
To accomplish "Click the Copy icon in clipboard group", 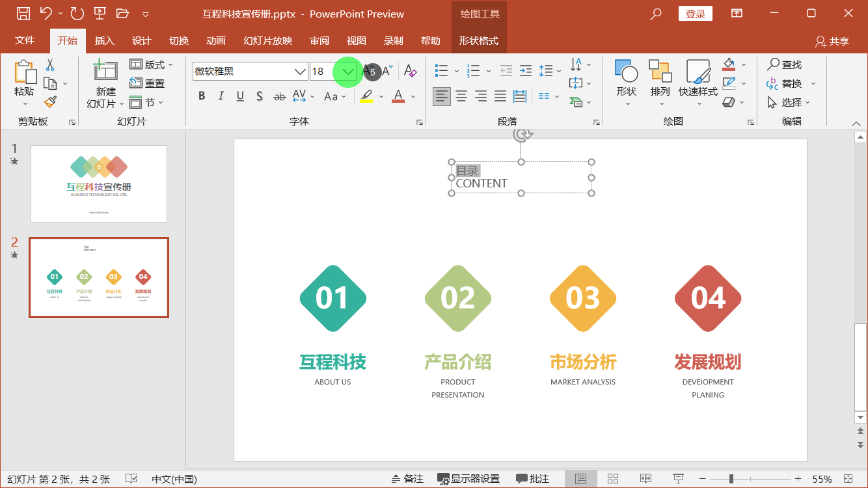I will [50, 83].
